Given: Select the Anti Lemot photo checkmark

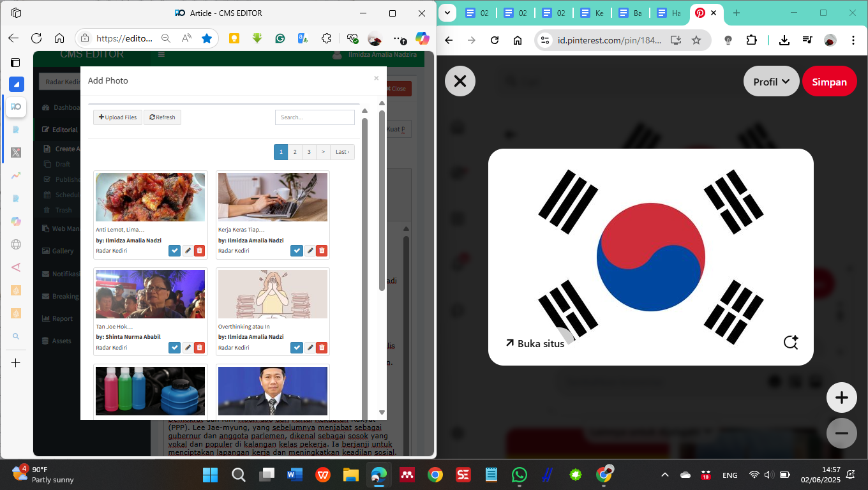Looking at the screenshot, I should pyautogui.click(x=174, y=251).
